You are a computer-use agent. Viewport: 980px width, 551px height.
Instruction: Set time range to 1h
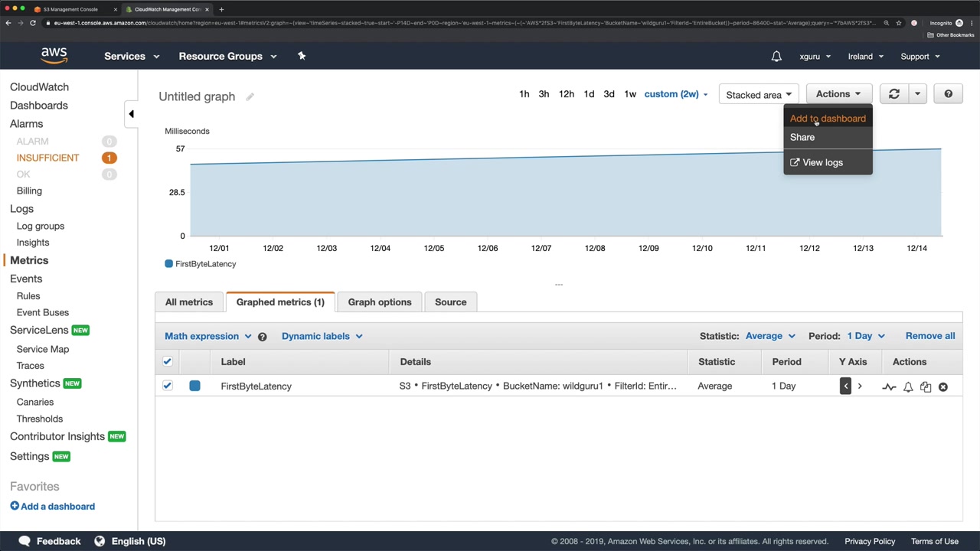click(524, 94)
